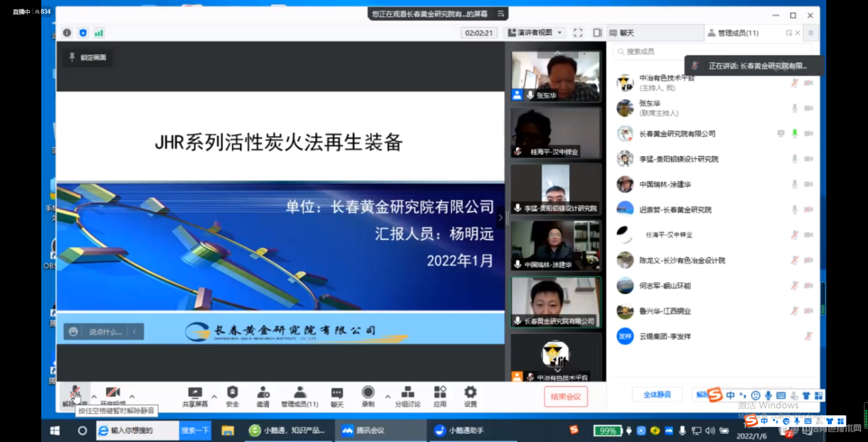Click the 结束会议 end meeting button
The height and width of the screenshot is (442, 868).
[566, 397]
